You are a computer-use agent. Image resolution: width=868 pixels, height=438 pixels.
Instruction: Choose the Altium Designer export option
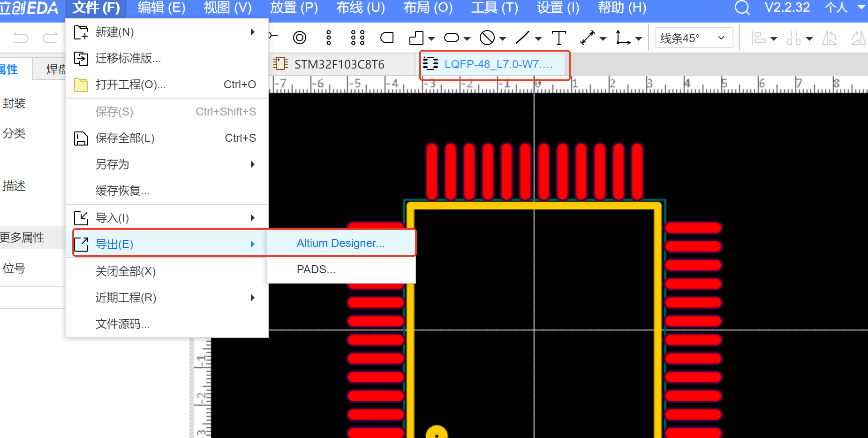tap(340, 243)
